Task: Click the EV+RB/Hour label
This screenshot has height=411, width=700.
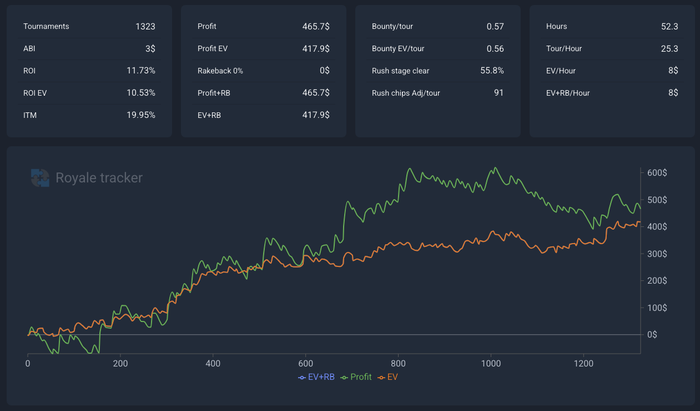Action: (x=568, y=93)
